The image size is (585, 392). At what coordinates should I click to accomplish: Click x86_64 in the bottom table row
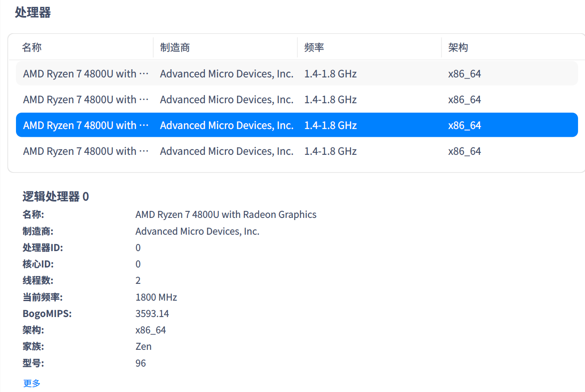(465, 151)
